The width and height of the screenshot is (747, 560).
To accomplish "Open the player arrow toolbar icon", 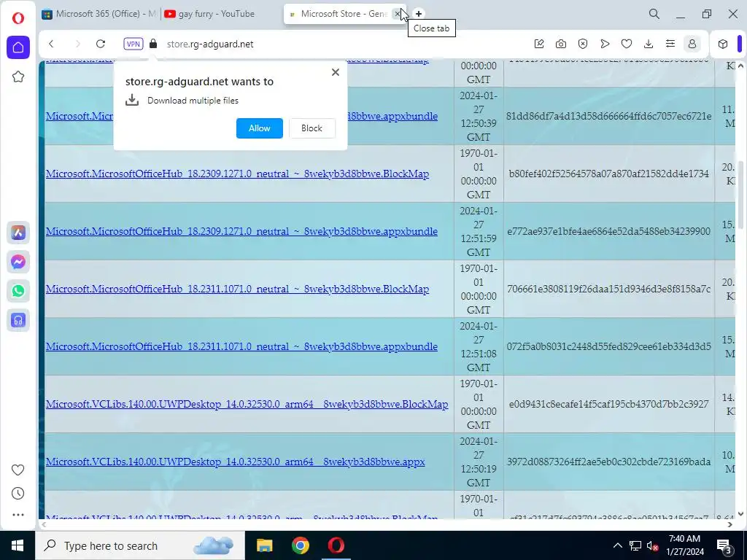I will (x=605, y=44).
